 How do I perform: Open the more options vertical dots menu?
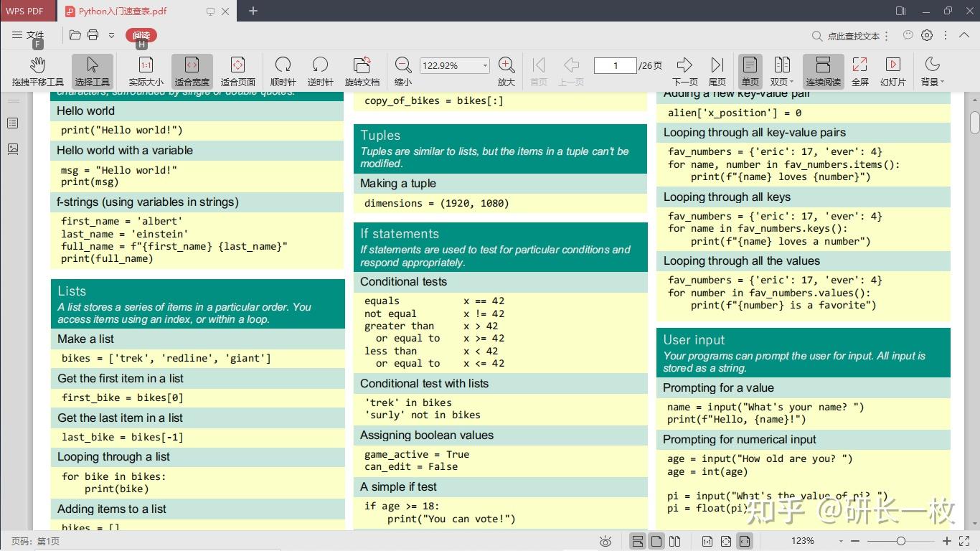pos(946,35)
